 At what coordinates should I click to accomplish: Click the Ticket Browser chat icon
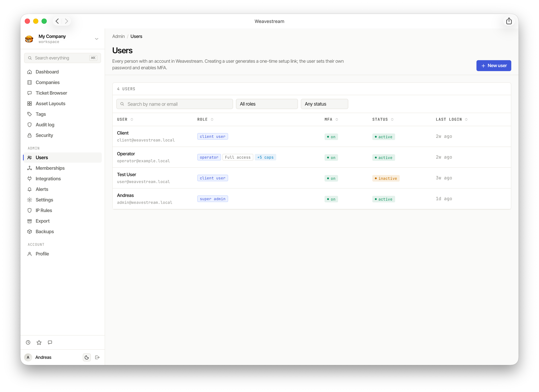pyautogui.click(x=30, y=93)
